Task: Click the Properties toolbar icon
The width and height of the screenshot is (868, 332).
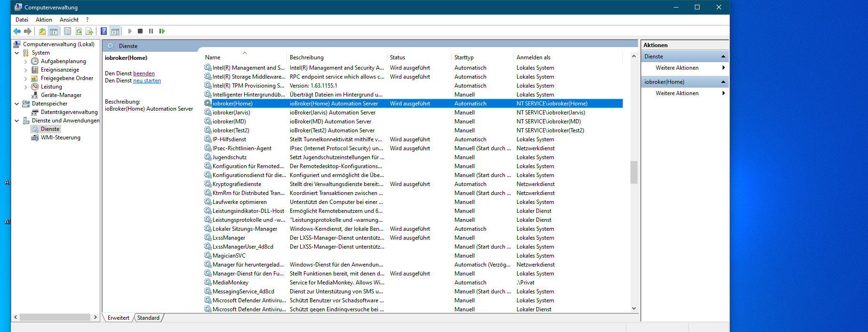Action: coord(67,31)
